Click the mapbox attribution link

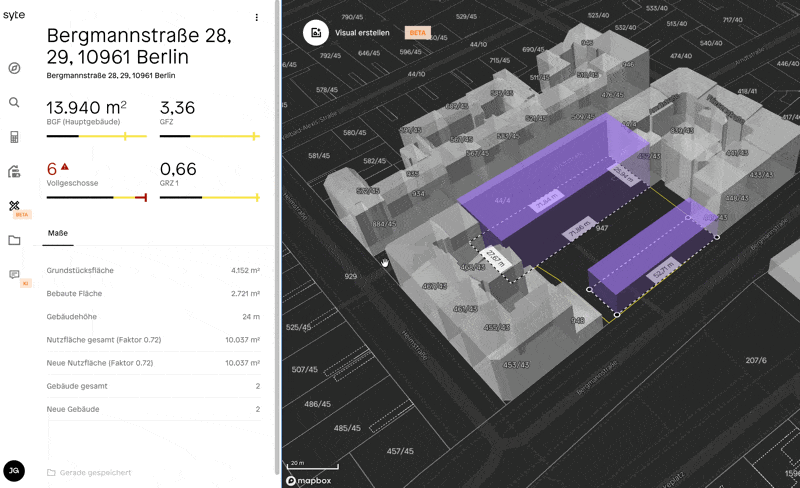[310, 480]
